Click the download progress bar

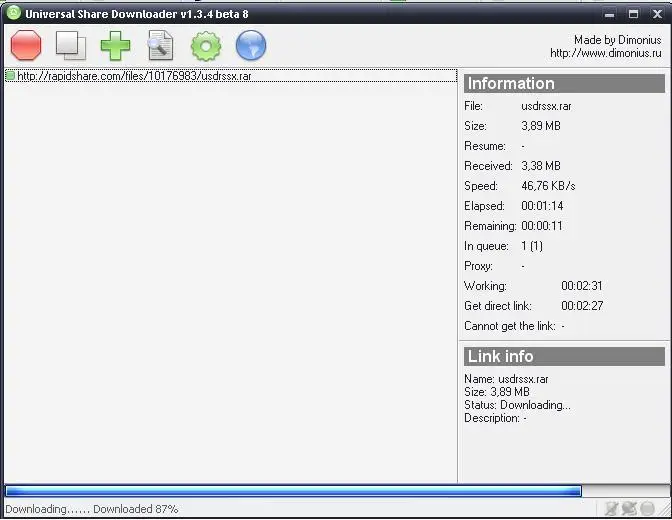coord(336,491)
